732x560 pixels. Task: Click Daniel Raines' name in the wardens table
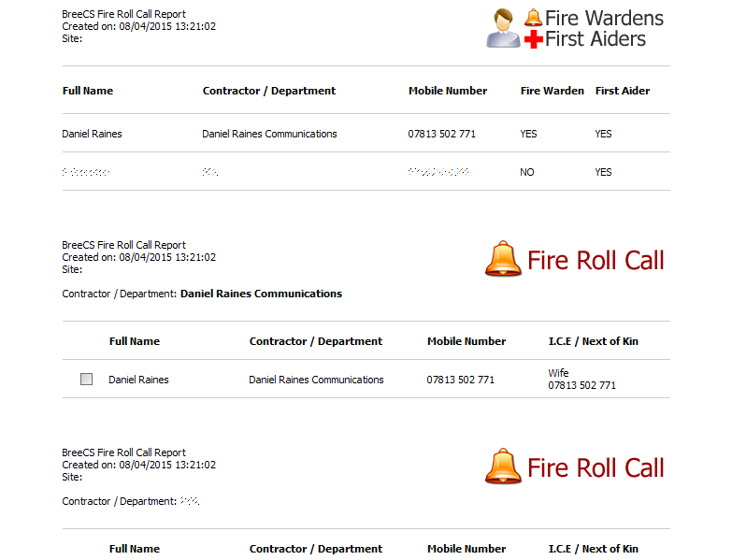92,134
